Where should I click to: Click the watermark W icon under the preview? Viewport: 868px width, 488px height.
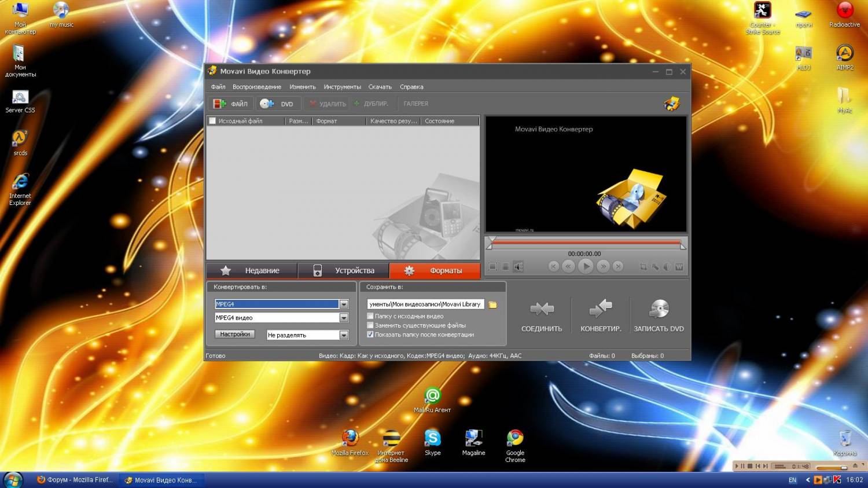[x=679, y=267]
